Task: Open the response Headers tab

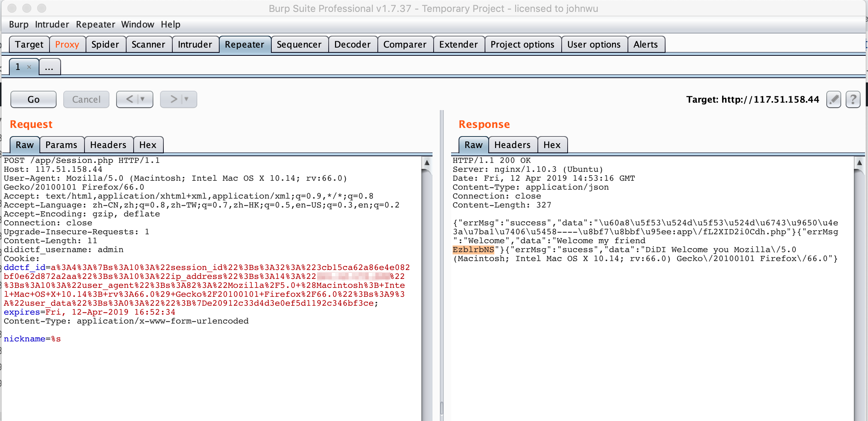Action: tap(512, 145)
